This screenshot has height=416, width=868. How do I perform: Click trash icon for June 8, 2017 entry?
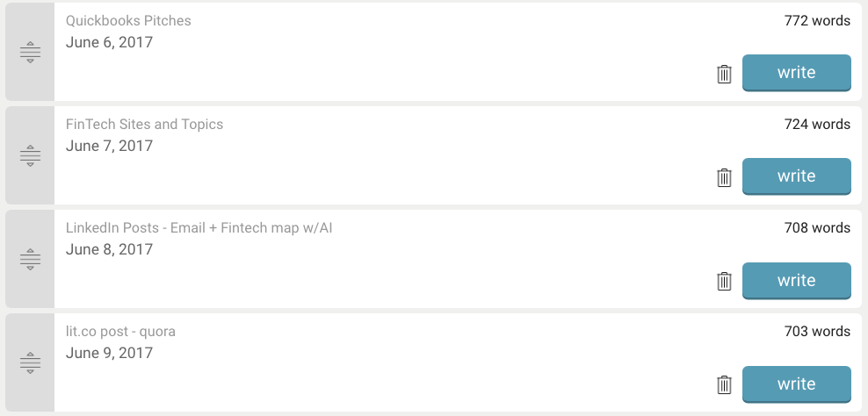(724, 281)
